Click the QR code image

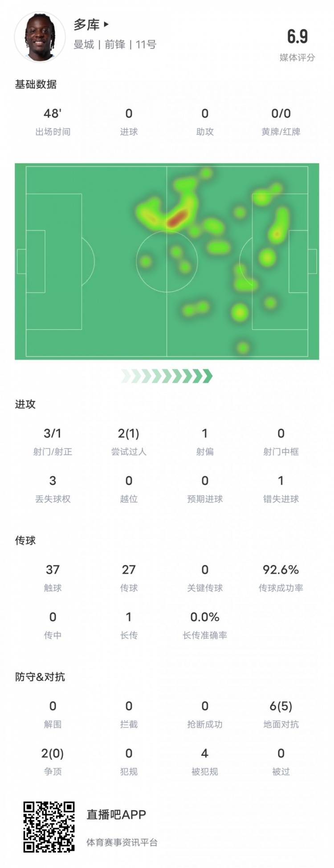point(49,827)
